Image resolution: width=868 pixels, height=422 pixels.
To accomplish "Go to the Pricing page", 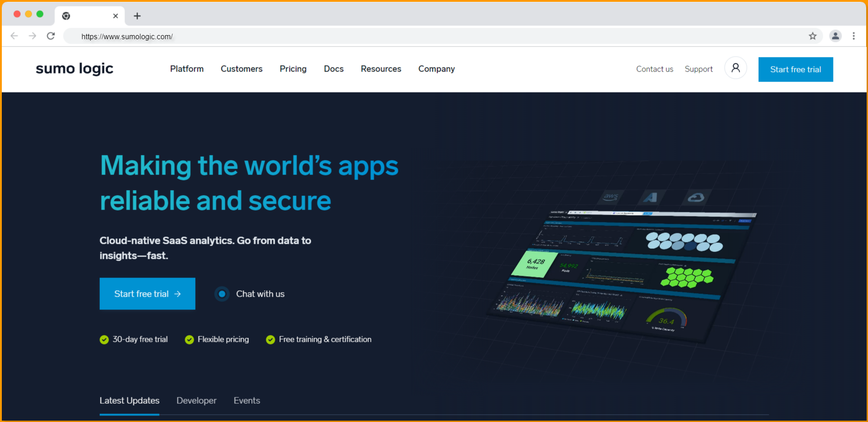I will (293, 69).
